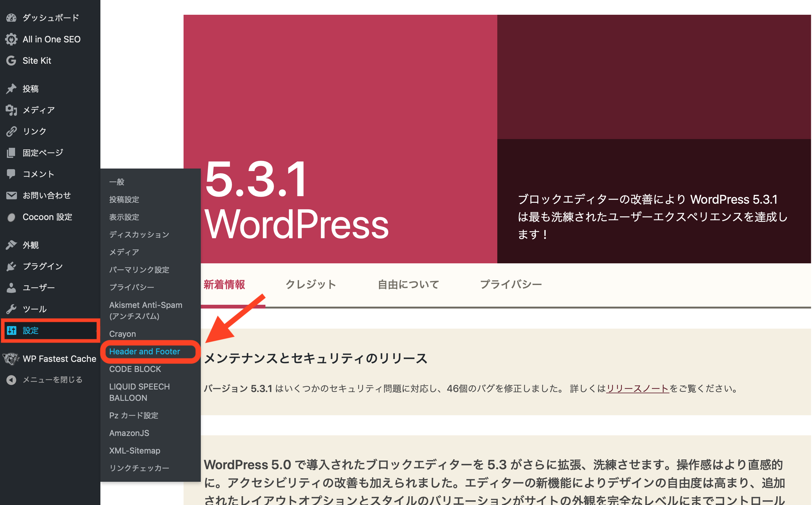Click the メンテナンスとセキュリティのリリース heading
This screenshot has height=505, width=812.
[316, 359]
